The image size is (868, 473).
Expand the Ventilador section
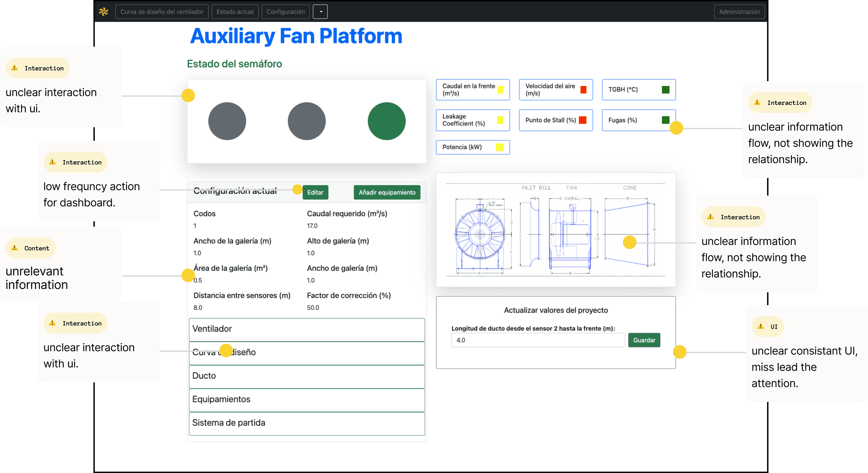click(306, 329)
